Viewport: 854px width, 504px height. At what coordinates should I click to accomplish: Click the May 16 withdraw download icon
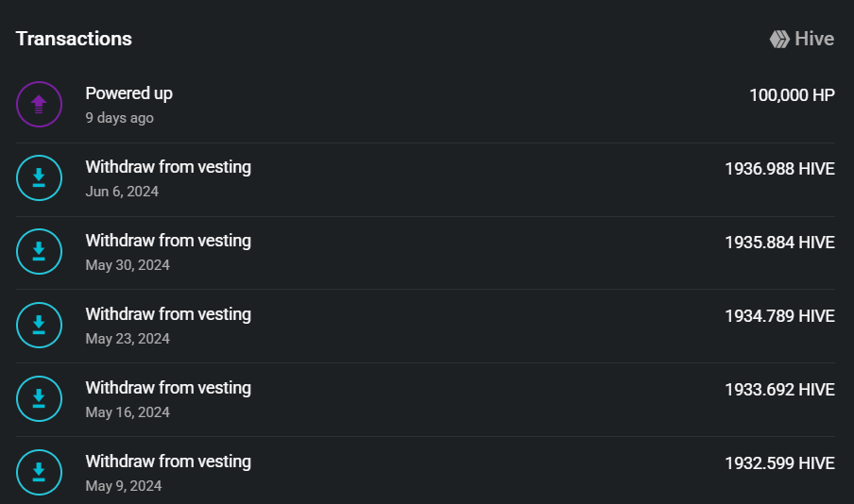39,398
